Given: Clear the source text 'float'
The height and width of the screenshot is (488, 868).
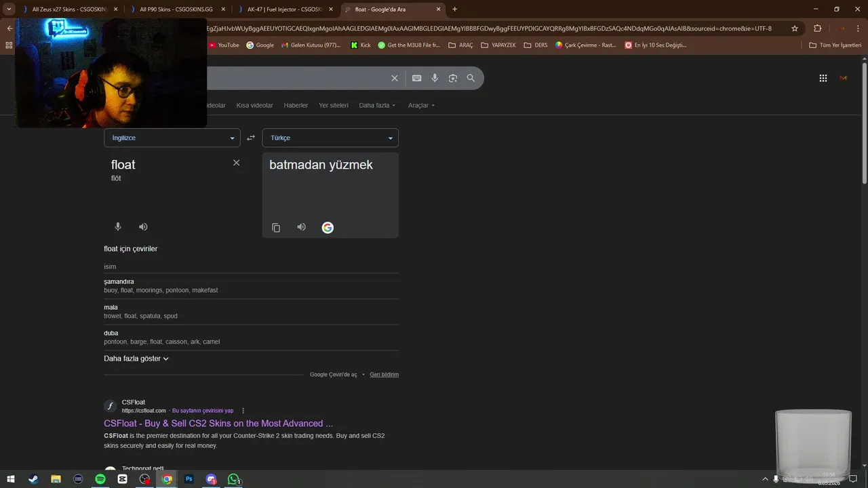Looking at the screenshot, I should tap(236, 163).
